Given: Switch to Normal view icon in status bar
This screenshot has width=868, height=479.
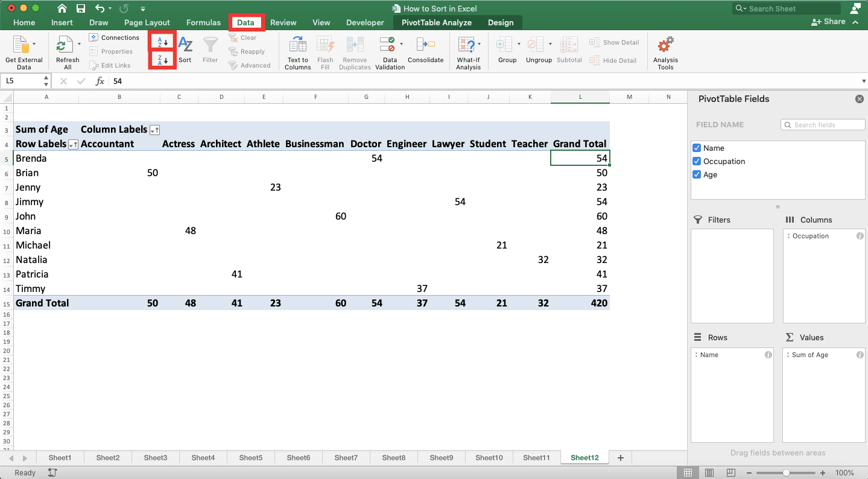Looking at the screenshot, I should click(688, 473).
